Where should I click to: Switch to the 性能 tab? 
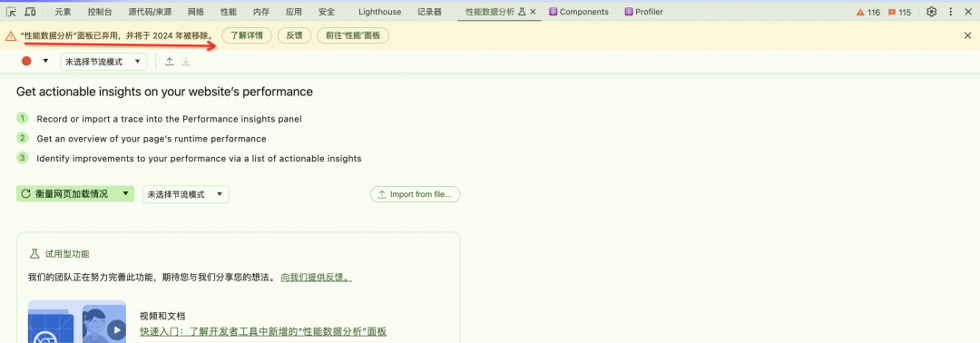click(x=229, y=12)
